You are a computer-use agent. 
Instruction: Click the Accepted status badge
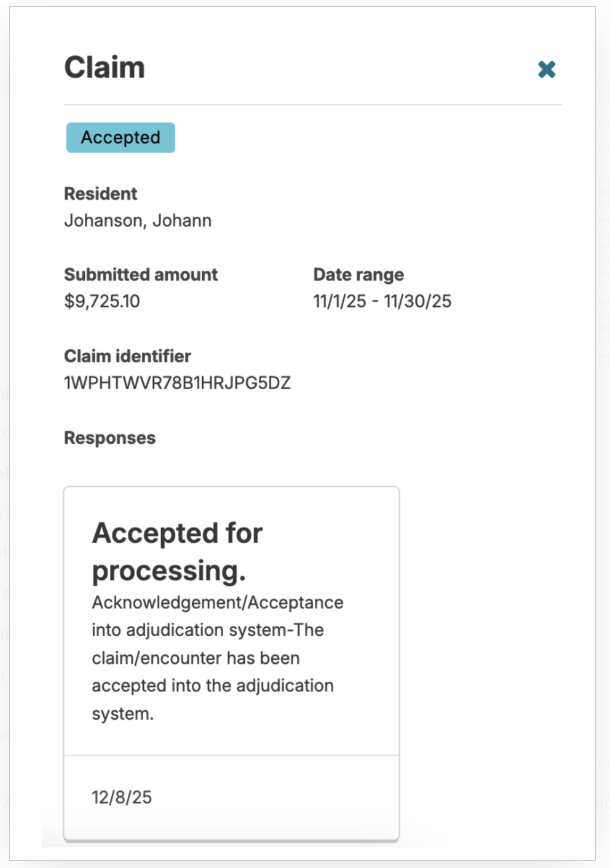(120, 138)
